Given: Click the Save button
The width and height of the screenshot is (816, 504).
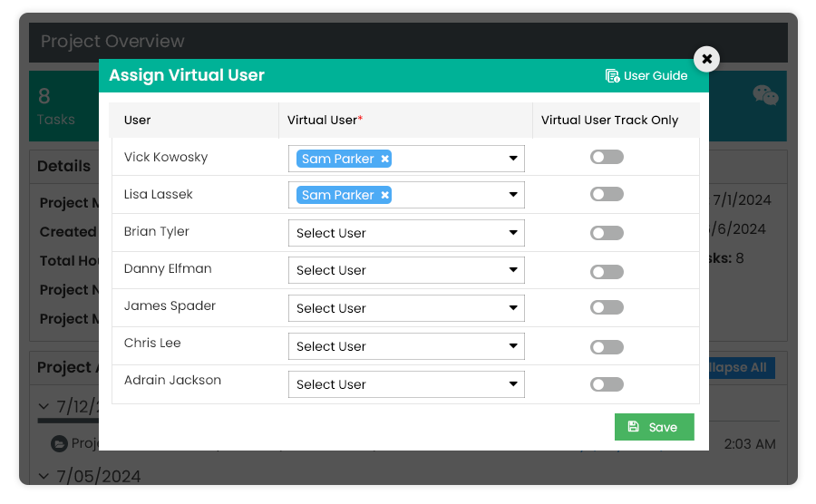Looking at the screenshot, I should (x=654, y=427).
